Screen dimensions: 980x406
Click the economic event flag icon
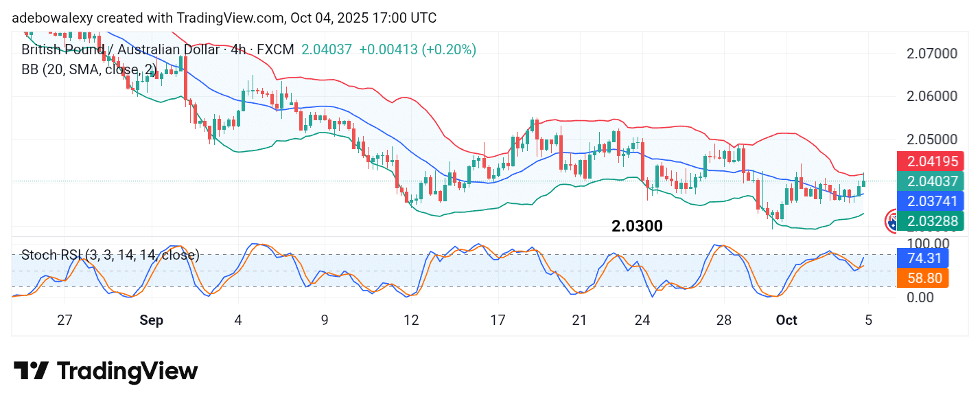click(x=892, y=221)
